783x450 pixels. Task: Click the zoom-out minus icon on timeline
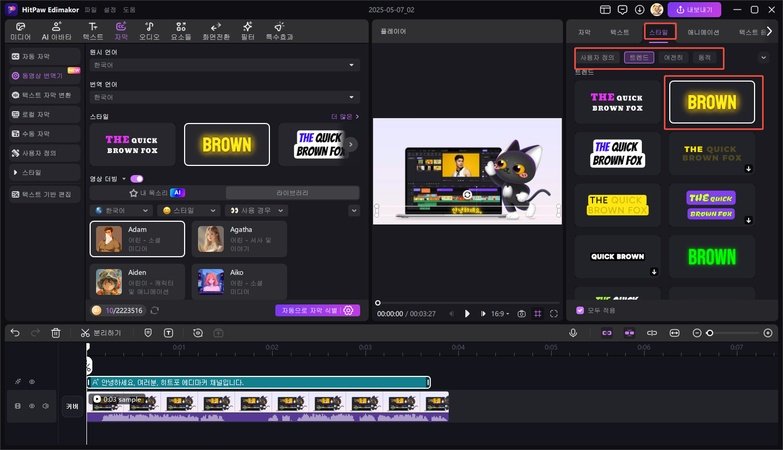point(697,333)
